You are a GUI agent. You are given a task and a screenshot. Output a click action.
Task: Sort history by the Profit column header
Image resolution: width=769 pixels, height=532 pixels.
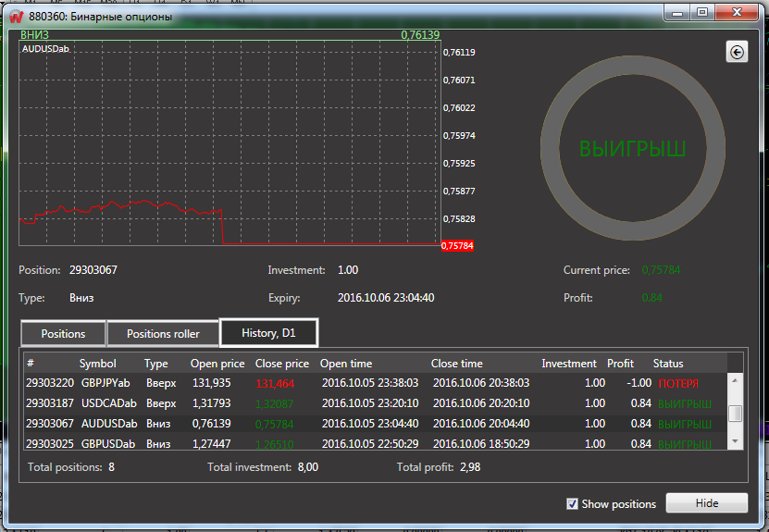coord(620,364)
